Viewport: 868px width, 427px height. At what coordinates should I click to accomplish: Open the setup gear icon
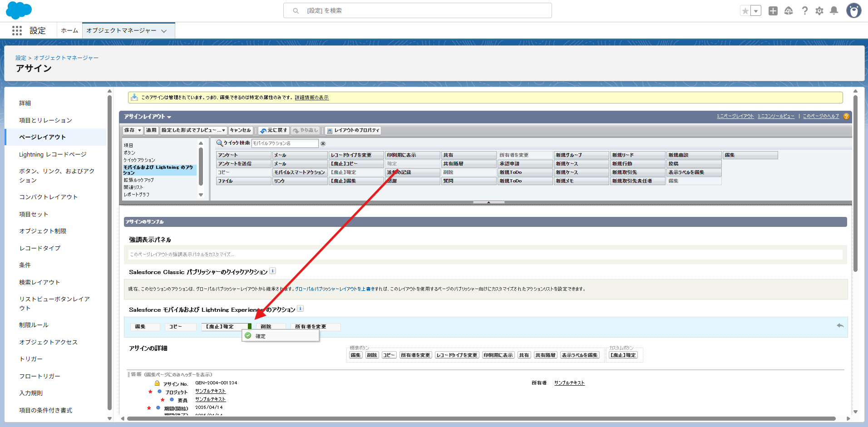819,11
